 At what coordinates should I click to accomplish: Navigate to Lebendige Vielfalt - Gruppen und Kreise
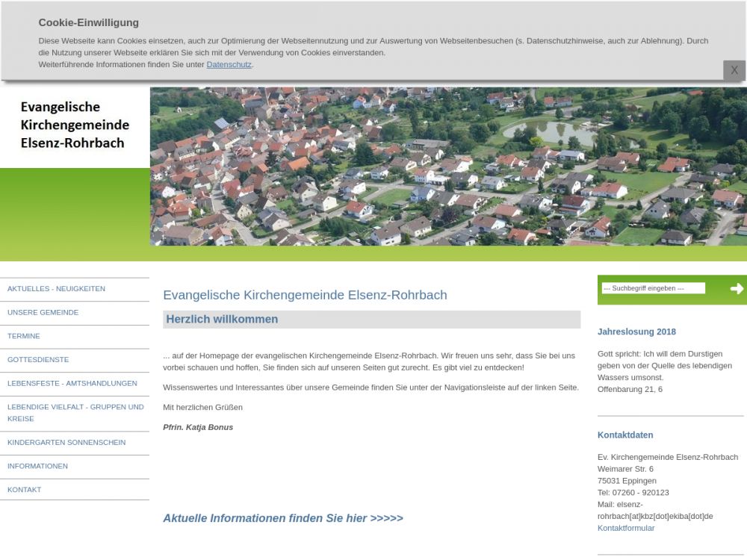75,412
